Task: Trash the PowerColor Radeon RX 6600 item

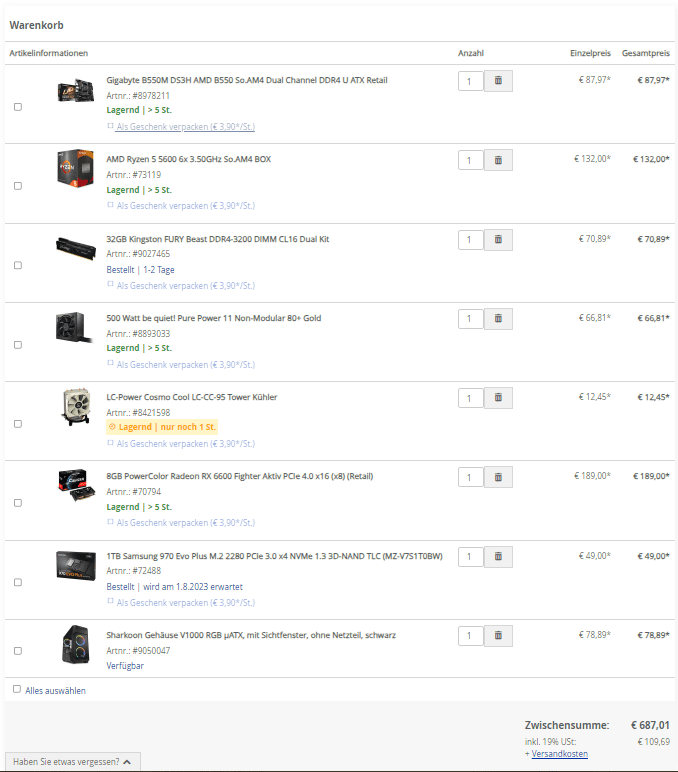Action: [498, 477]
